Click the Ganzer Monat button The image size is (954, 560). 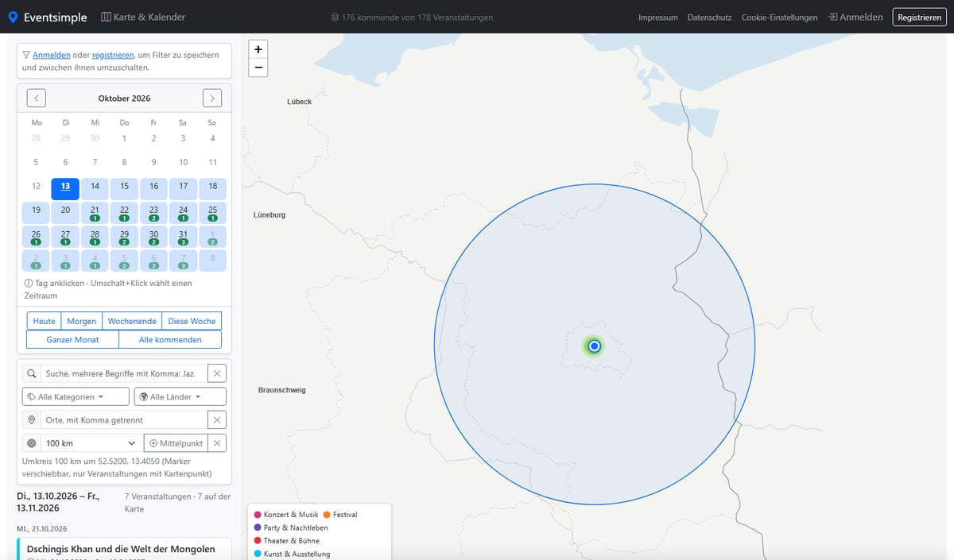point(72,339)
